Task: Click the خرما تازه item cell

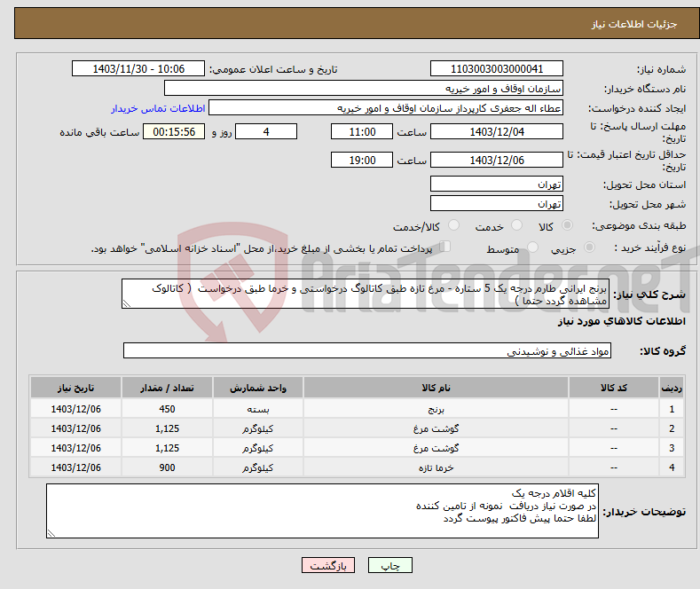Action: click(x=436, y=468)
